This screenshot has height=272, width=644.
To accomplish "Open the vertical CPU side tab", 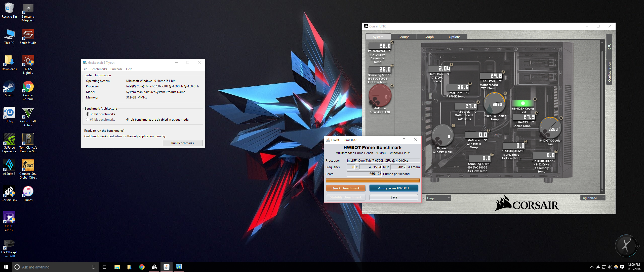I will click(609, 47).
